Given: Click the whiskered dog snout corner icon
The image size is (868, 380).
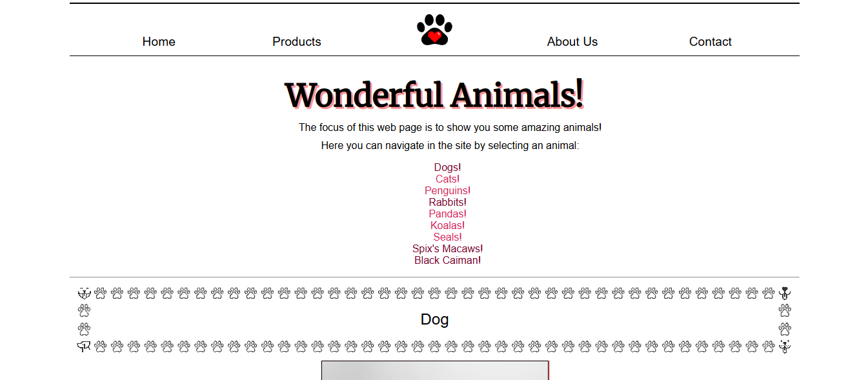Looking at the screenshot, I should [785, 346].
